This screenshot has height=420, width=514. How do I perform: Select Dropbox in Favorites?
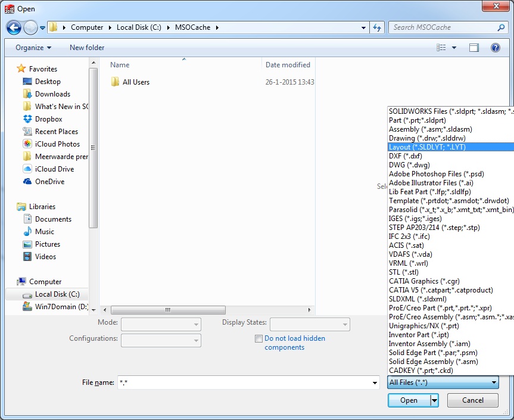click(43, 119)
